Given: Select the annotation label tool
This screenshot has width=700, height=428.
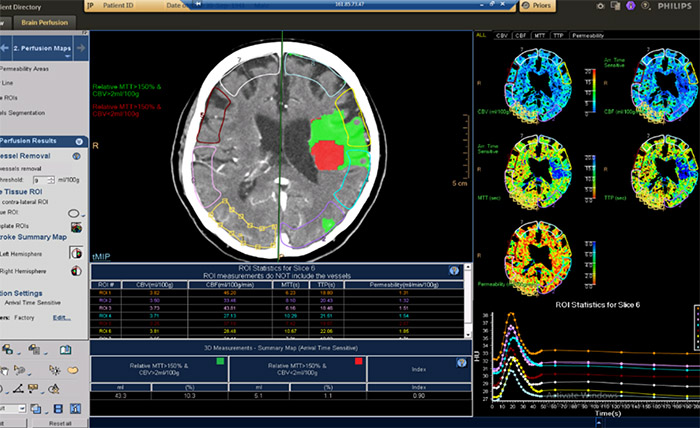Looking at the screenshot, I should (33, 389).
